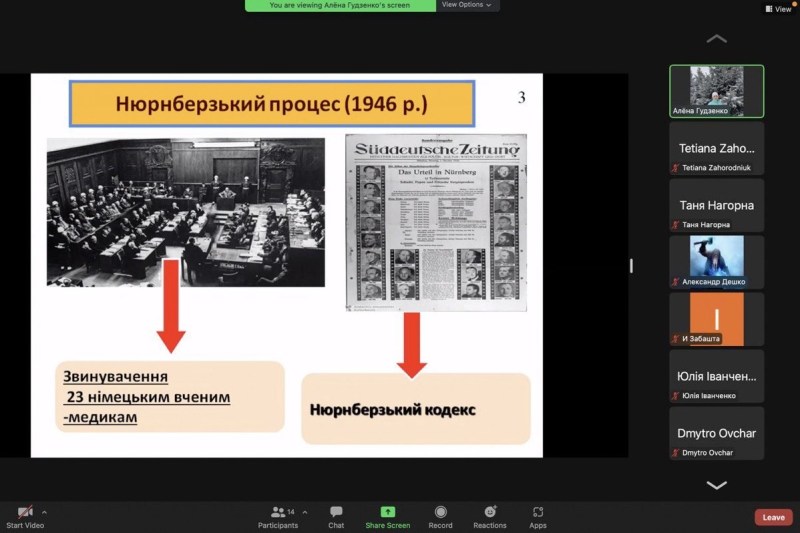800x533 pixels.
Task: Select the Таня Нагорна participant tile
Action: [716, 206]
